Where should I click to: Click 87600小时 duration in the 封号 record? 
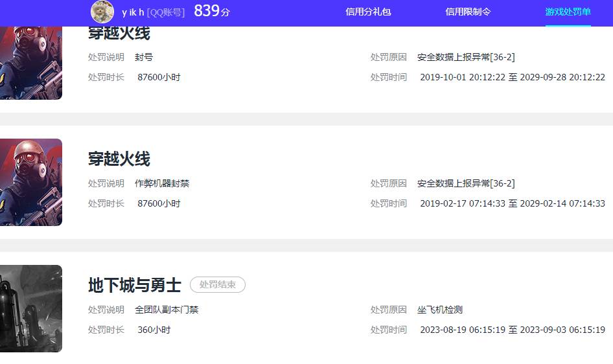(x=159, y=77)
